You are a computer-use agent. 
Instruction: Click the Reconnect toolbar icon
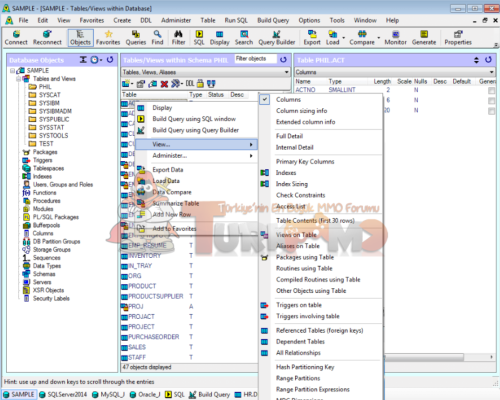click(x=47, y=37)
